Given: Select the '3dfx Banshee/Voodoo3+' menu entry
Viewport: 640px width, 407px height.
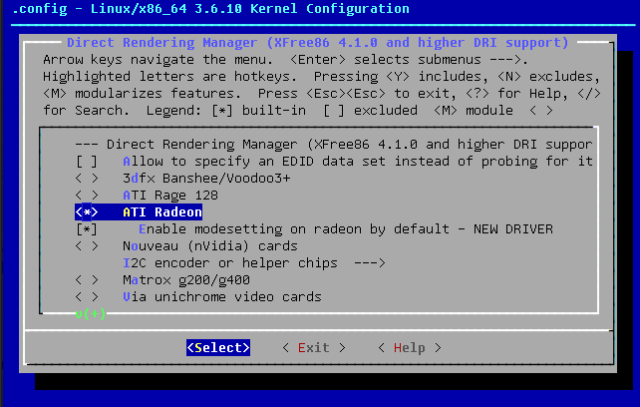Looking at the screenshot, I should 207,178.
